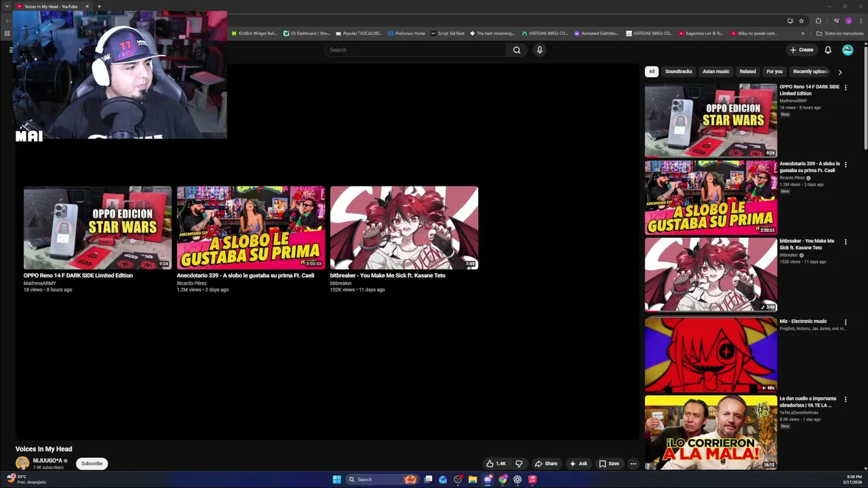Open the Ask AI button

pyautogui.click(x=578, y=464)
